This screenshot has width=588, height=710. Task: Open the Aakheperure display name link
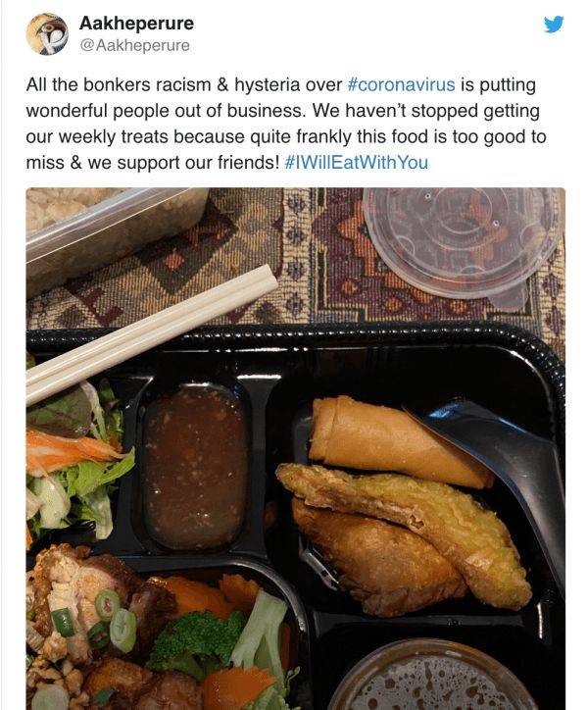tap(136, 24)
